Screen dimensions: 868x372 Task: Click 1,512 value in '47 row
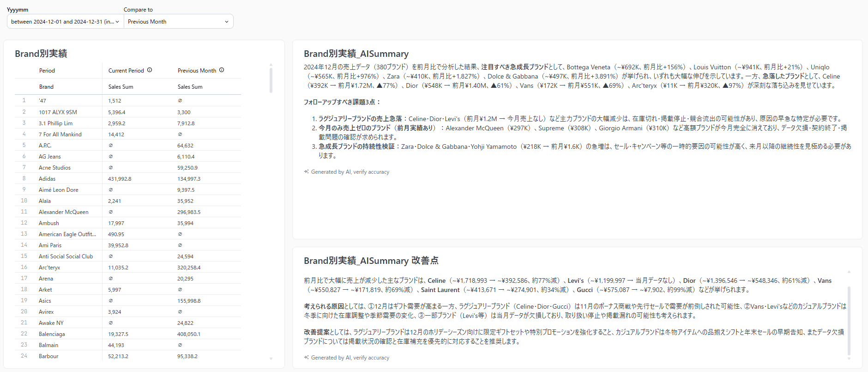click(115, 101)
